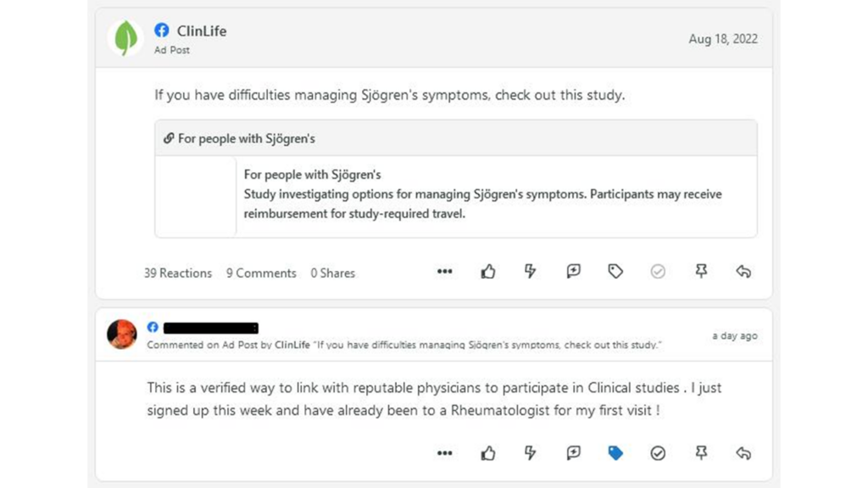
Task: Toggle the checkmark circle on the comment
Action: pyautogui.click(x=658, y=453)
